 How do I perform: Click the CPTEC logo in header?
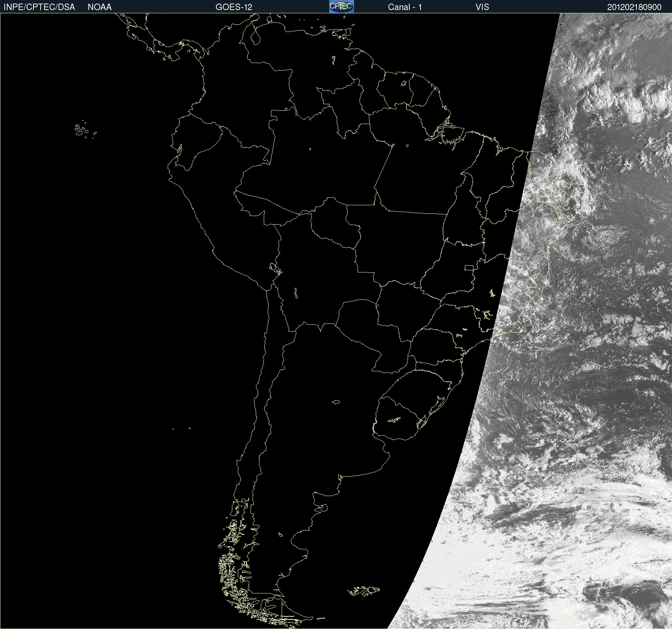click(341, 6)
